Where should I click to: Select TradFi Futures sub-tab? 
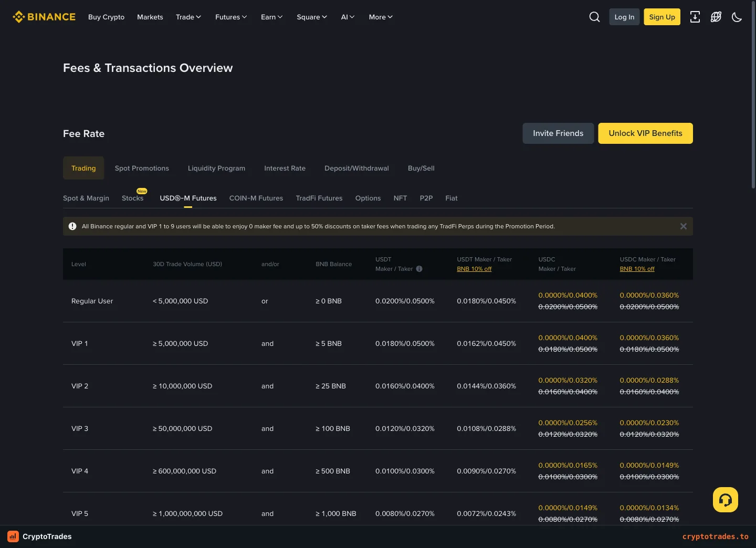[319, 198]
